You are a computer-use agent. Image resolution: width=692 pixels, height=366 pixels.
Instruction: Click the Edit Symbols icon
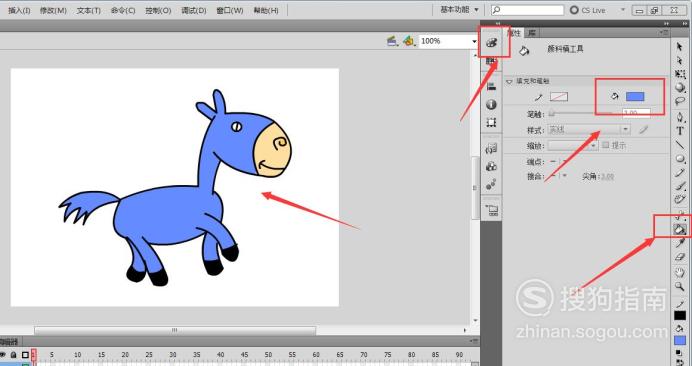tap(409, 41)
